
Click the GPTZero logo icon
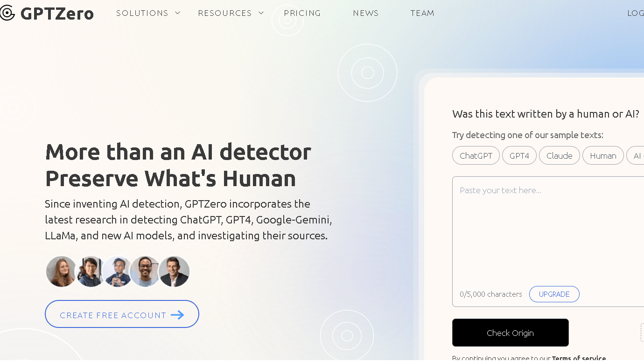click(7, 13)
